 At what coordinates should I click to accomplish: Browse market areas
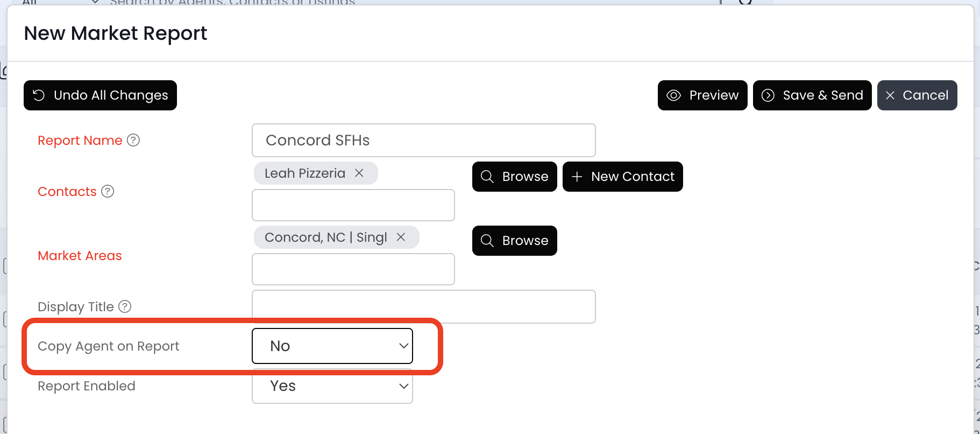(x=514, y=241)
